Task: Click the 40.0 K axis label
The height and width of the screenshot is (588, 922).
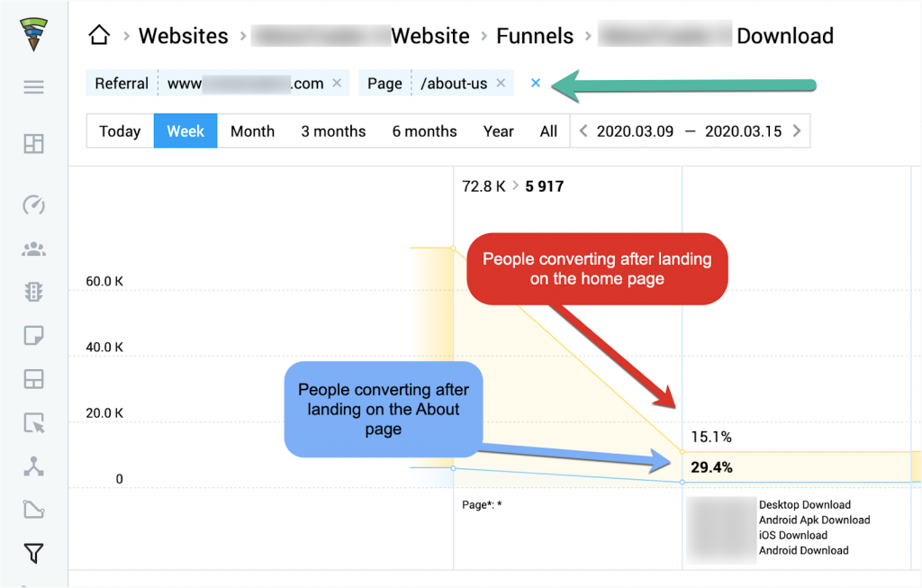Action: point(104,347)
